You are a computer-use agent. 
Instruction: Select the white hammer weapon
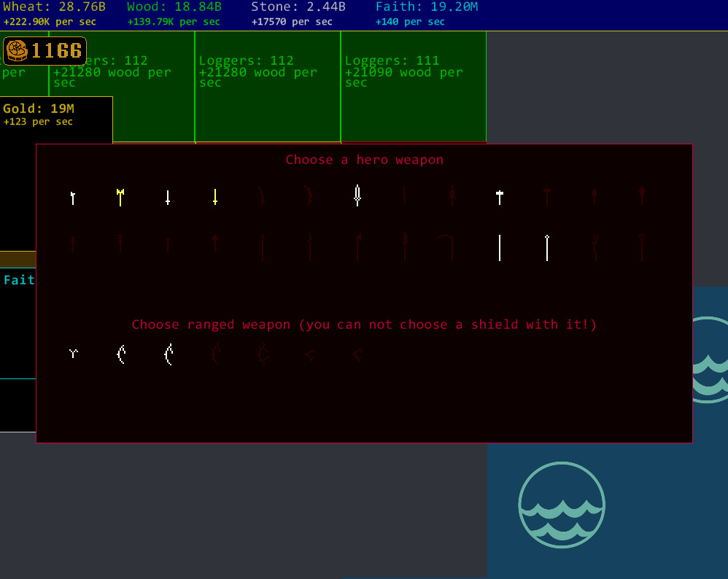click(499, 194)
